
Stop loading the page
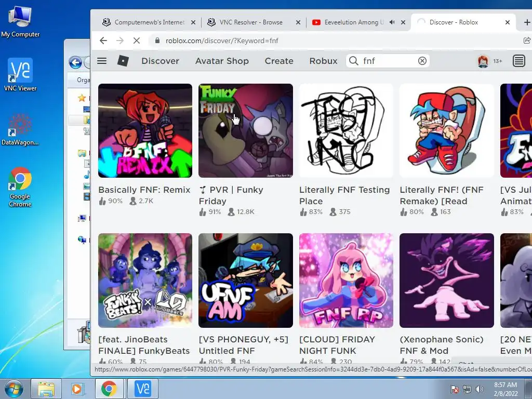pos(137,41)
